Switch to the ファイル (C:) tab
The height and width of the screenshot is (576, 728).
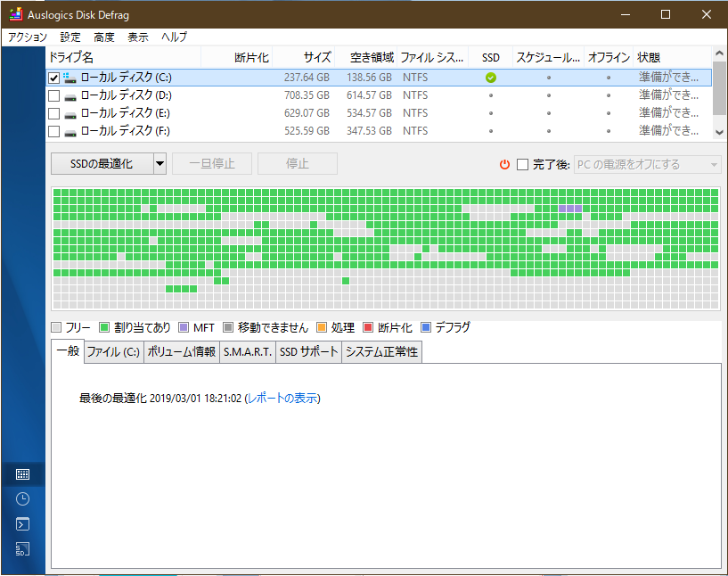pos(114,351)
